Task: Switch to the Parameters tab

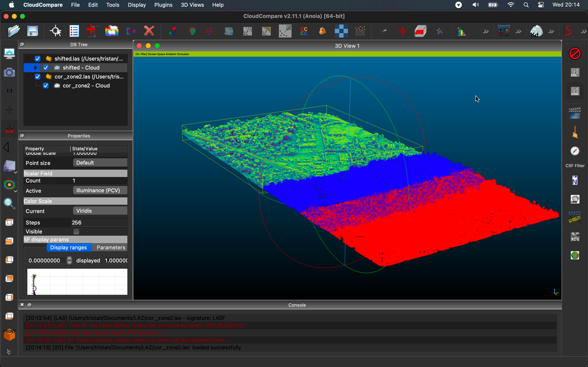Action: pyautogui.click(x=111, y=247)
